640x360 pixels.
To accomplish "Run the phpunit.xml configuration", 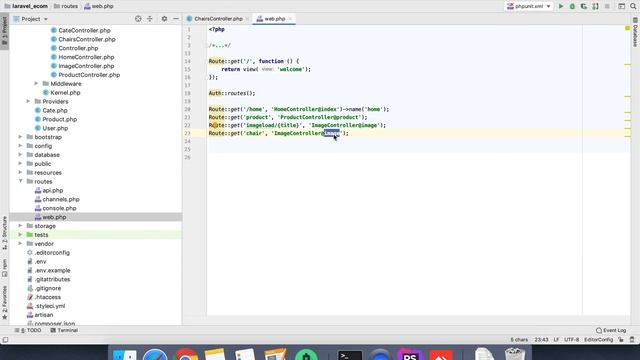I will click(x=561, y=6).
